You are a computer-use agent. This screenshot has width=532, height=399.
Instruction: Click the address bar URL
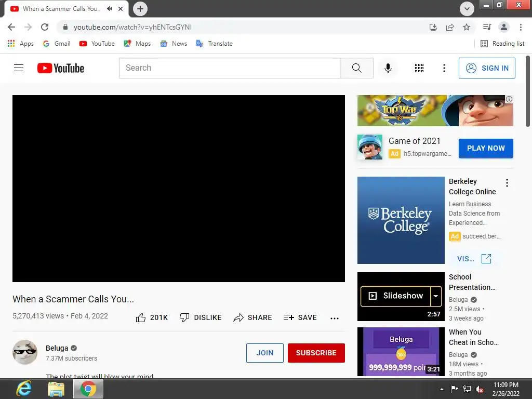[132, 27]
